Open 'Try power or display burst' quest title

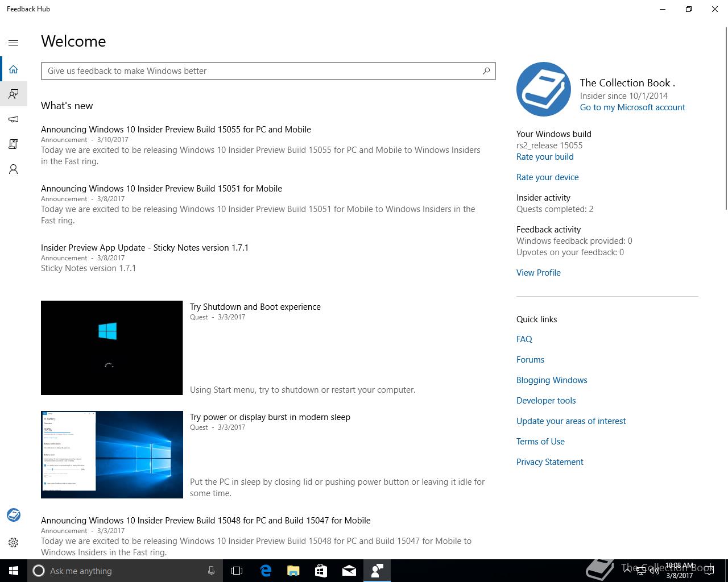tap(270, 417)
